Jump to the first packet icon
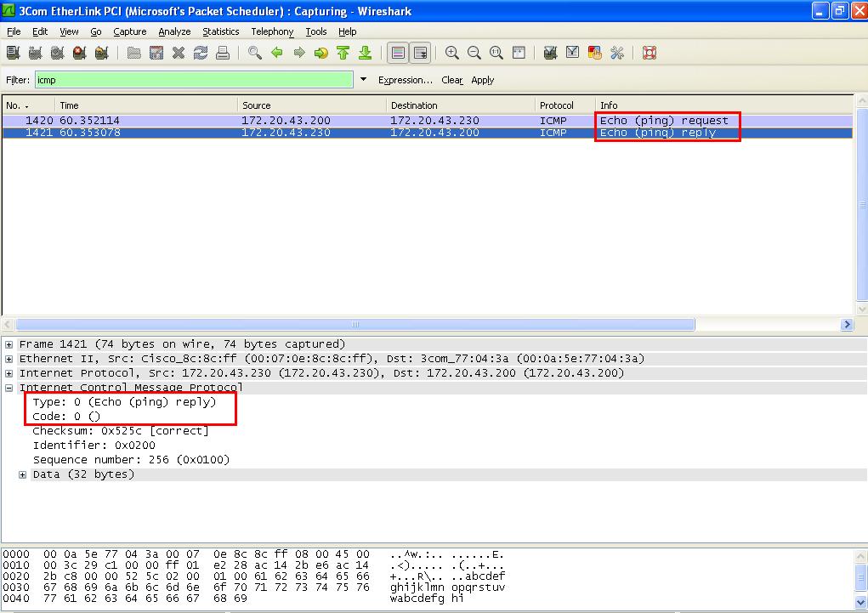The image size is (868, 613). tap(343, 53)
